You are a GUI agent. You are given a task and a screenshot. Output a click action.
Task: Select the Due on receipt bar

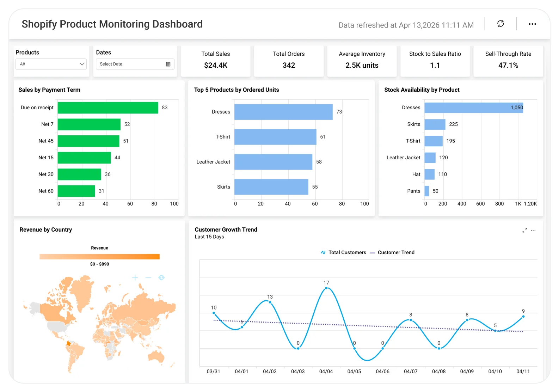[x=108, y=108]
